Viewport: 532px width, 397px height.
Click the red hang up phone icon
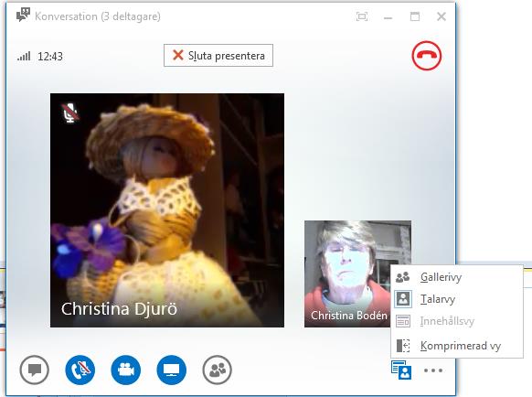click(427, 56)
